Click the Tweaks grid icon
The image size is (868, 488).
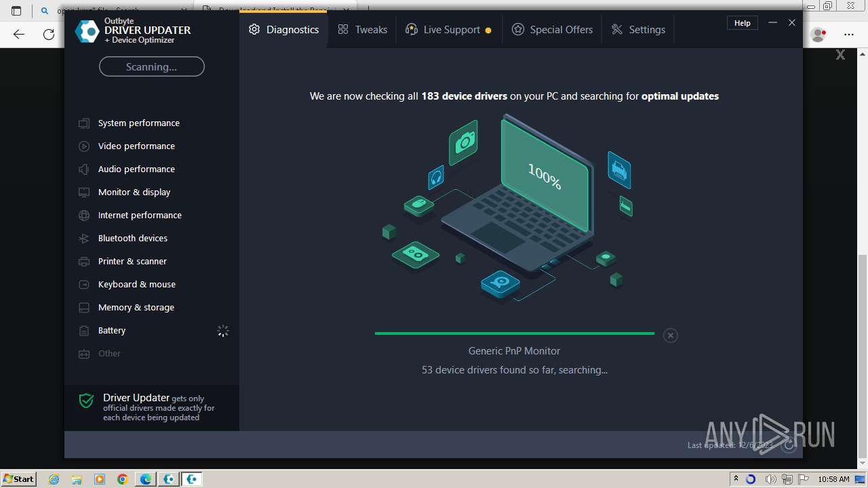coord(343,30)
